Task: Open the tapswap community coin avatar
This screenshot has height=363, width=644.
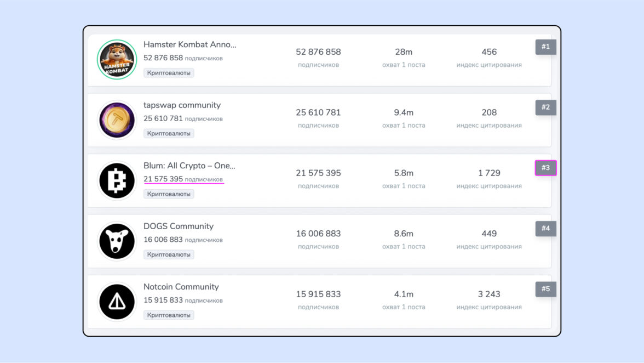Action: point(117,120)
